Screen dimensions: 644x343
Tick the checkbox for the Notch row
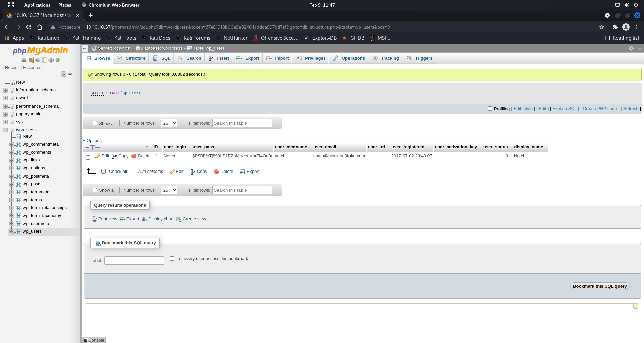[88, 157]
